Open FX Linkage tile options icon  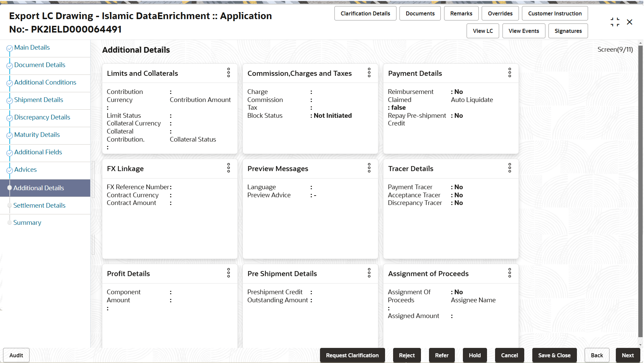tap(228, 168)
